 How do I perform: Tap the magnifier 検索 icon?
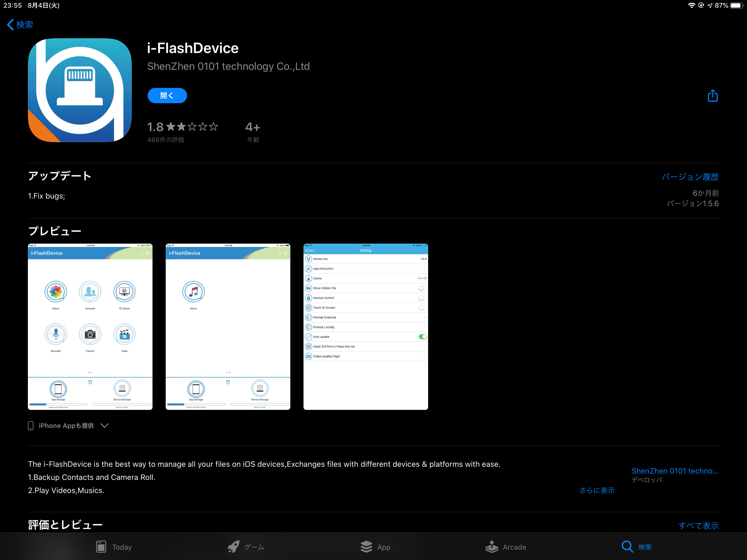pos(628,547)
